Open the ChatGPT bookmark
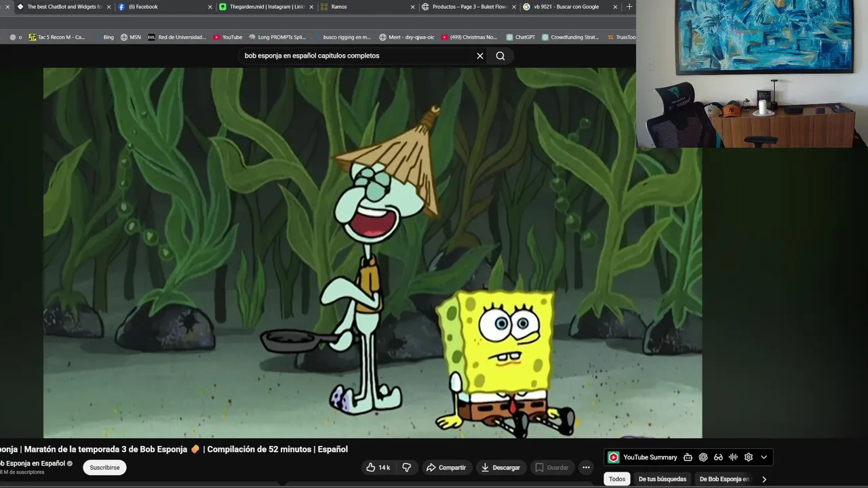Screen dimensions: 868x488 (520, 37)
